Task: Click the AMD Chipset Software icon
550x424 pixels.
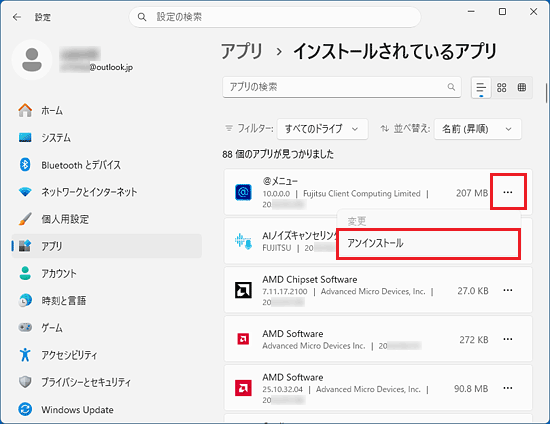Action: [x=243, y=290]
